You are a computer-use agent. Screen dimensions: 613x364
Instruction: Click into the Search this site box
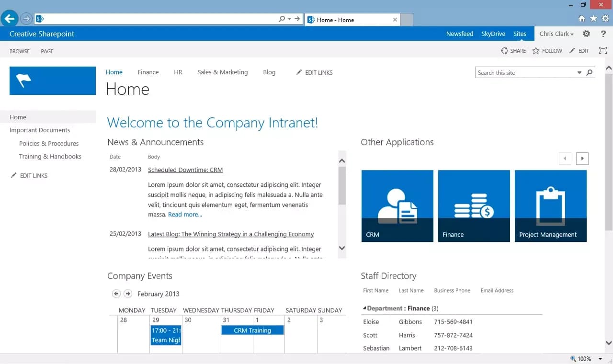coord(522,72)
